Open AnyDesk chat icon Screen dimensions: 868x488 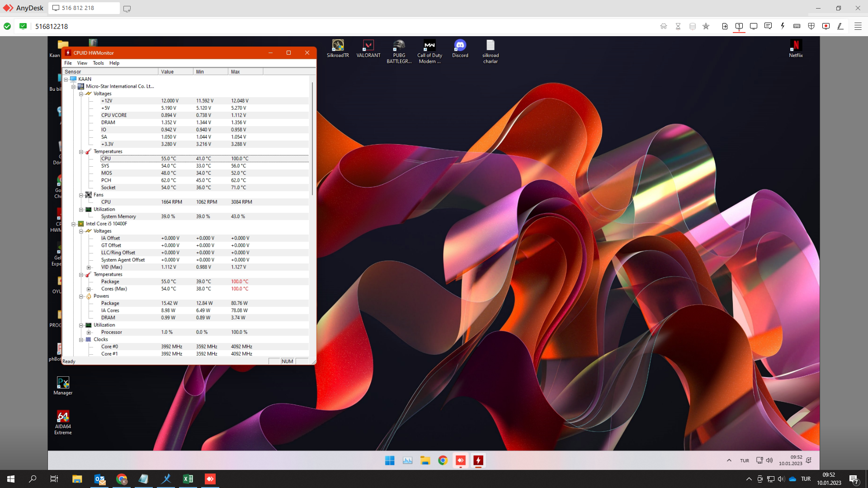click(768, 26)
